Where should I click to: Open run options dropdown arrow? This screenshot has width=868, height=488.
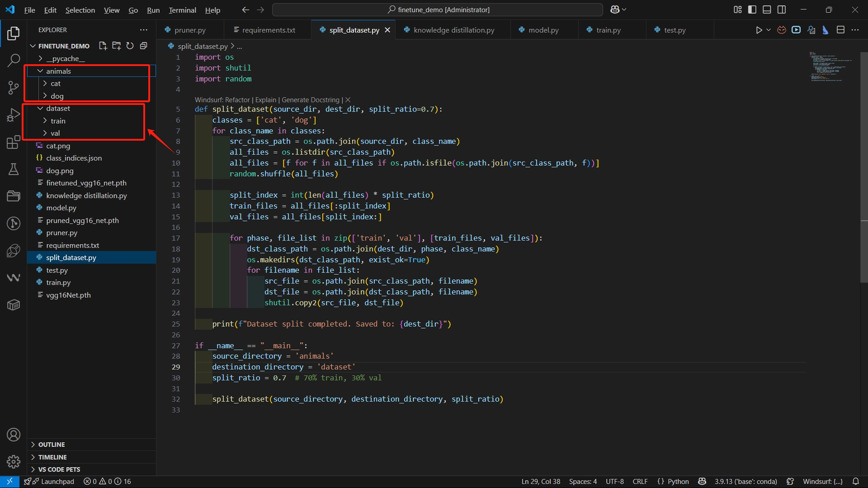[769, 30]
